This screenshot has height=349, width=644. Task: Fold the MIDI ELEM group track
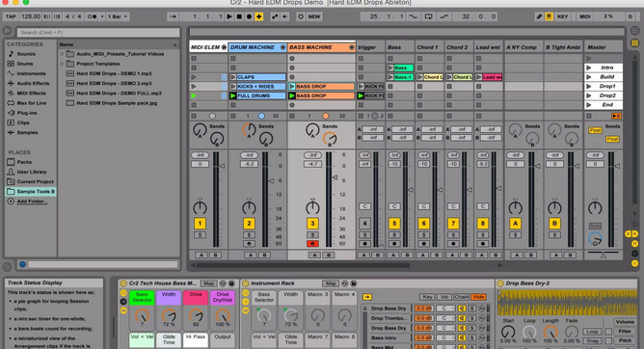coord(224,47)
